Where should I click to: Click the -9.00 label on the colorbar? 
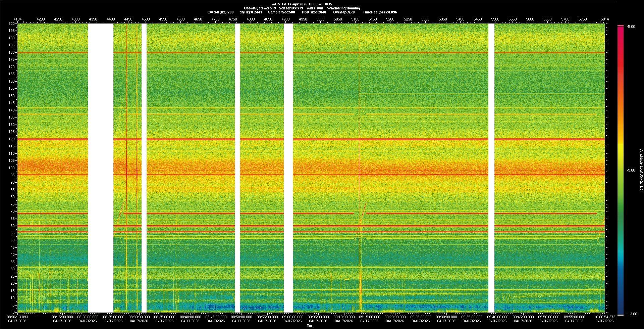coord(631,171)
